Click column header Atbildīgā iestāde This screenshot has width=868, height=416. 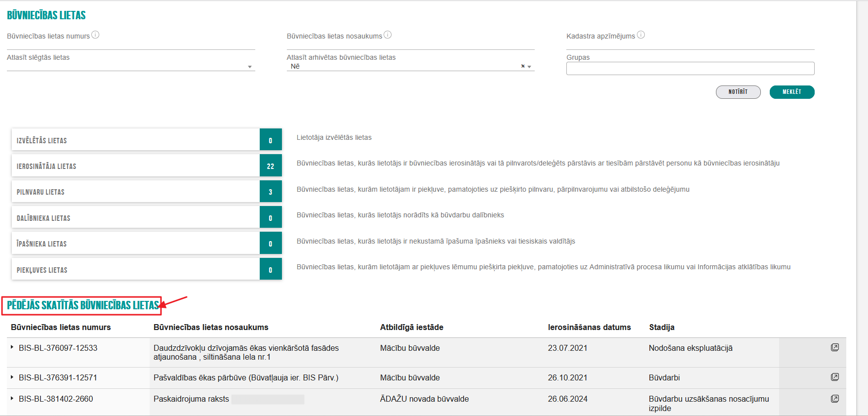412,327
